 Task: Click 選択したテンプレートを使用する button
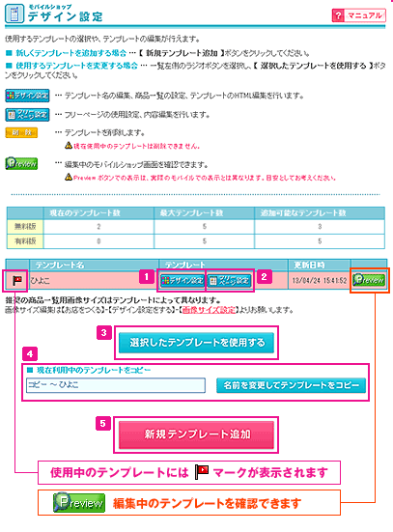(x=196, y=343)
